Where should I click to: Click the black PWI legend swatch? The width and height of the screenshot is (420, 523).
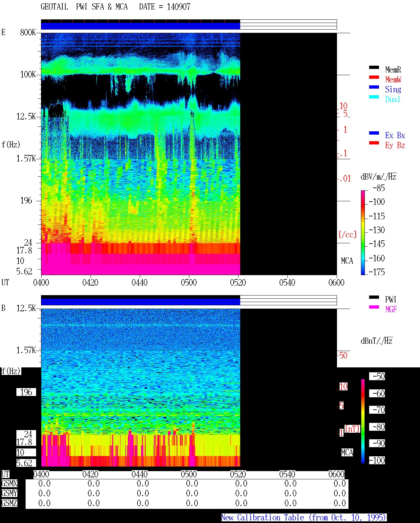click(x=374, y=297)
